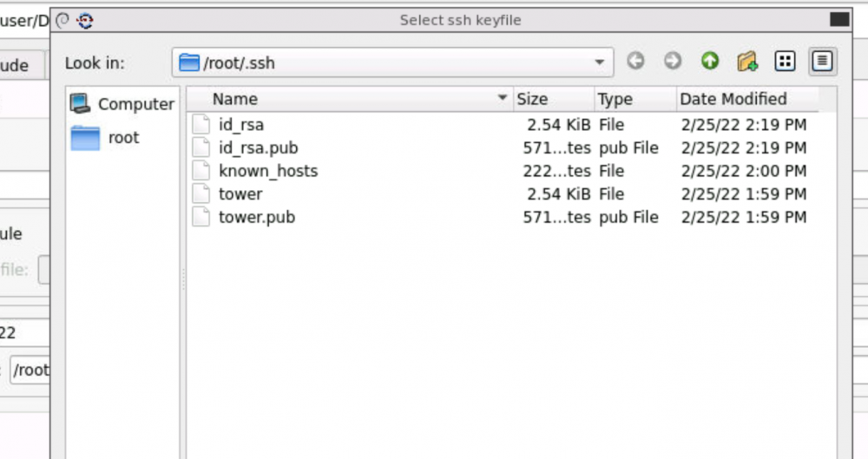
Task: Click the 2.54 KiB size of tower
Action: tap(558, 193)
